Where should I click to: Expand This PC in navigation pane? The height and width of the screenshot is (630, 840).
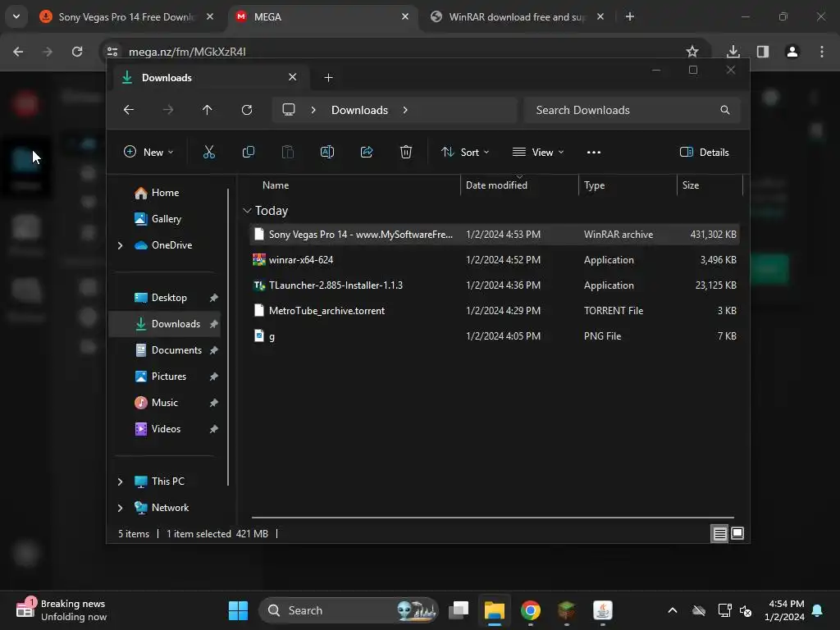120,482
